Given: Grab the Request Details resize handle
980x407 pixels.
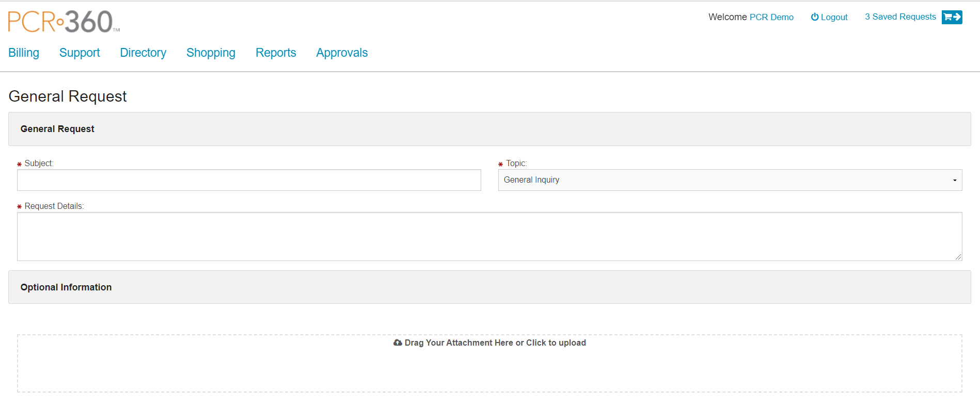Looking at the screenshot, I should tap(958, 257).
